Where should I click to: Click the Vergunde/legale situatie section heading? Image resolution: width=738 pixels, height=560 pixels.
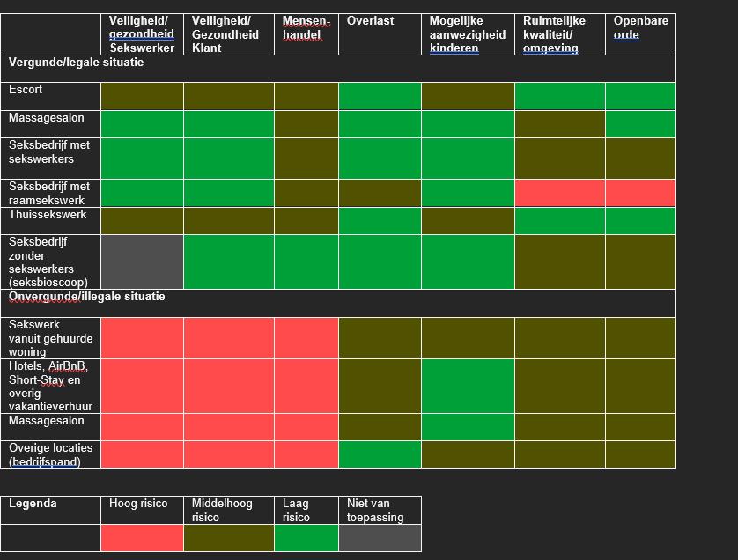coord(76,63)
